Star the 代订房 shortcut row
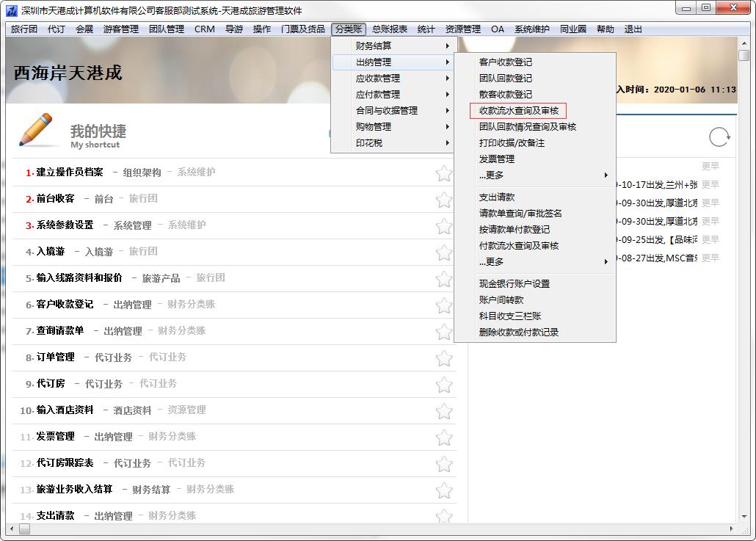 click(443, 385)
